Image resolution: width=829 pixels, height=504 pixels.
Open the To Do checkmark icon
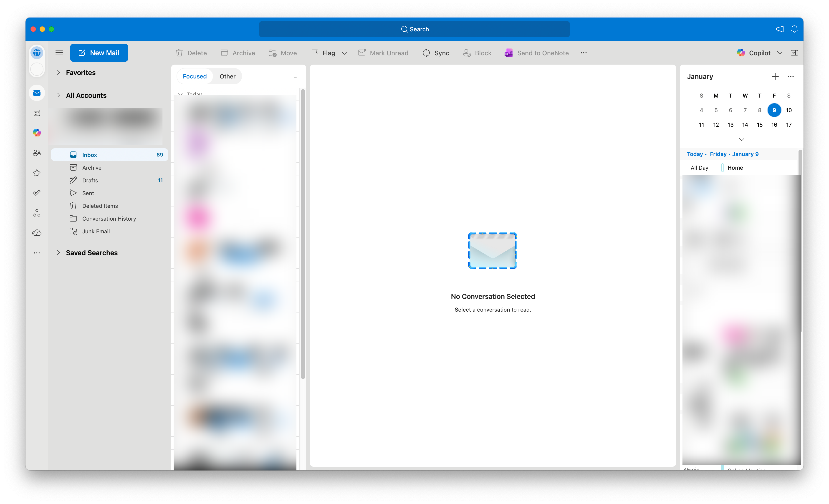point(37,193)
